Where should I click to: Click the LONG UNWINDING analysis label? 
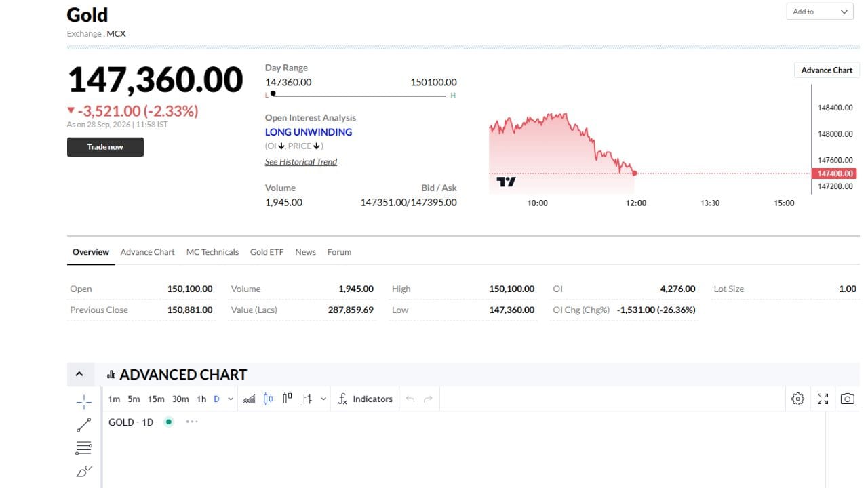[309, 132]
